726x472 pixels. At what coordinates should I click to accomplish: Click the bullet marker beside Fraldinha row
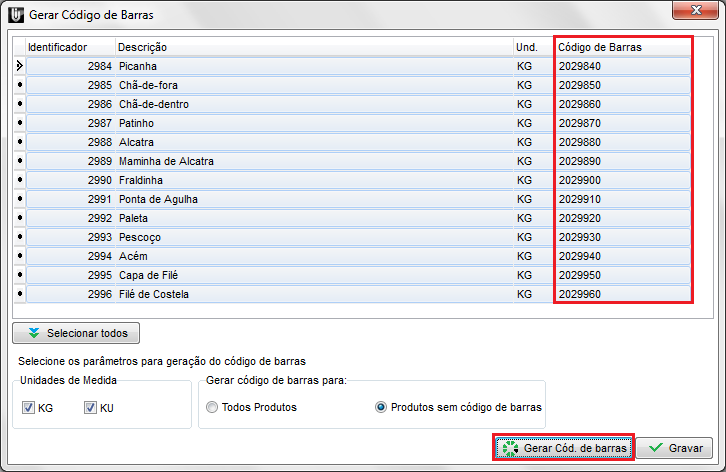19,180
